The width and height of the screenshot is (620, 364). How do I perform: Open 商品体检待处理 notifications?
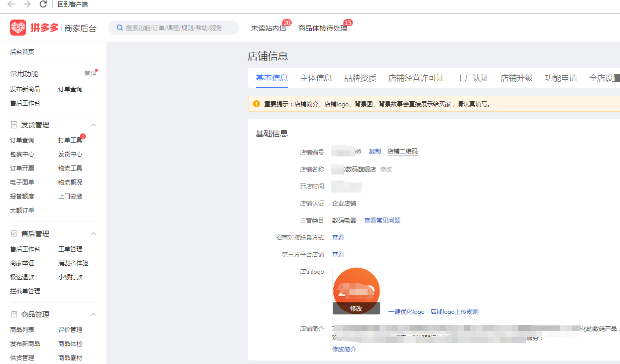(323, 28)
